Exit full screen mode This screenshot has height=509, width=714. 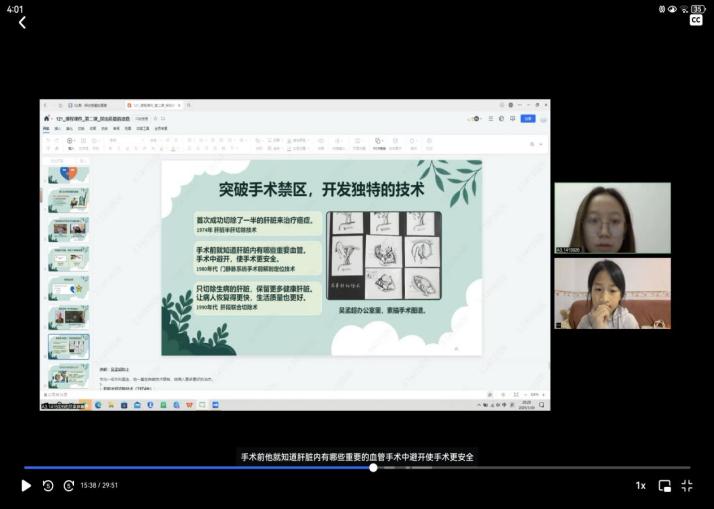pyautogui.click(x=687, y=486)
